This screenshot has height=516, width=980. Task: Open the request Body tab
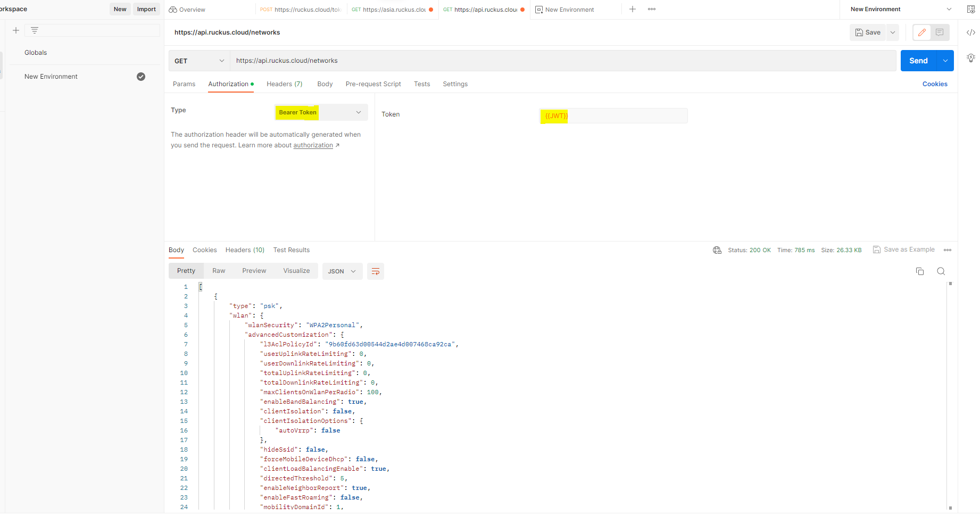tap(325, 84)
